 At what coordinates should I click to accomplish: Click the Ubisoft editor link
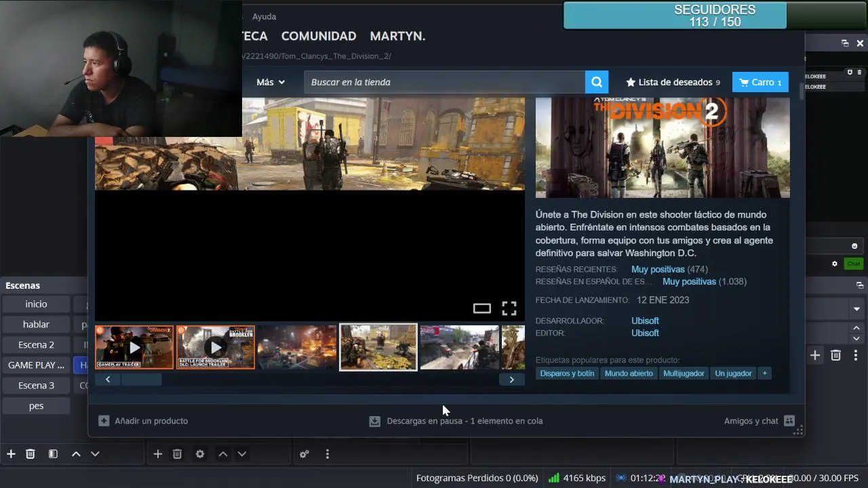(x=645, y=333)
